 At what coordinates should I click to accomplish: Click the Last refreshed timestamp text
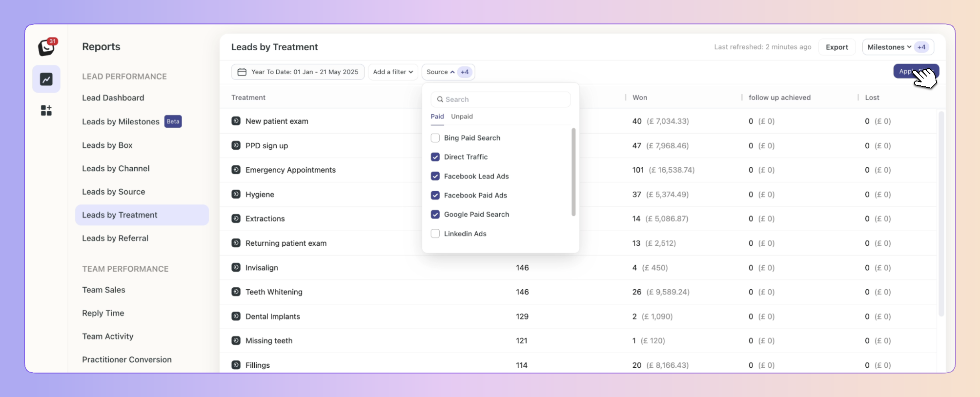[763, 47]
